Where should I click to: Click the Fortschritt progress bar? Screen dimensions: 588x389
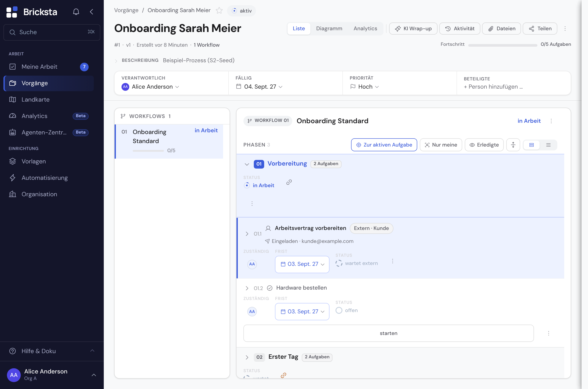pos(503,45)
